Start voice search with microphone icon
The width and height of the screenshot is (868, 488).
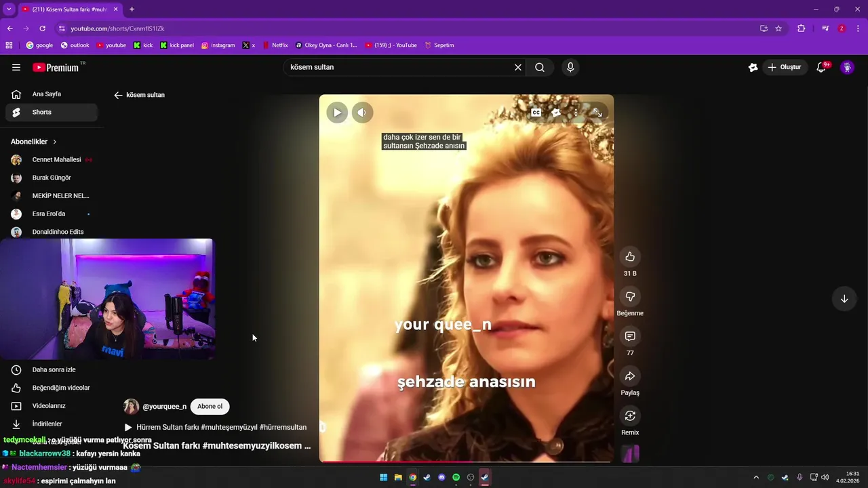point(570,67)
